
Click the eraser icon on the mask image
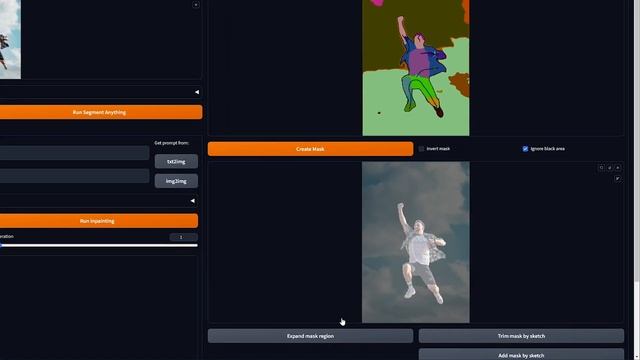[x=609, y=168]
